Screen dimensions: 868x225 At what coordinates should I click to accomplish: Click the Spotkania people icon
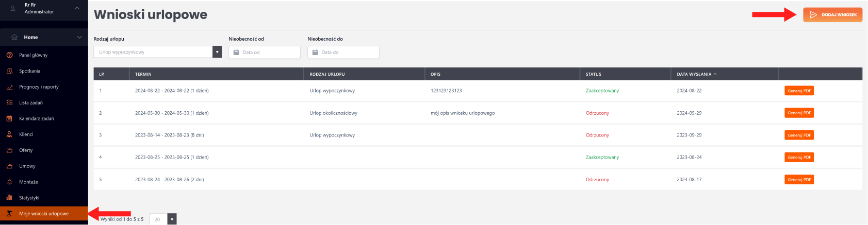[x=9, y=71]
